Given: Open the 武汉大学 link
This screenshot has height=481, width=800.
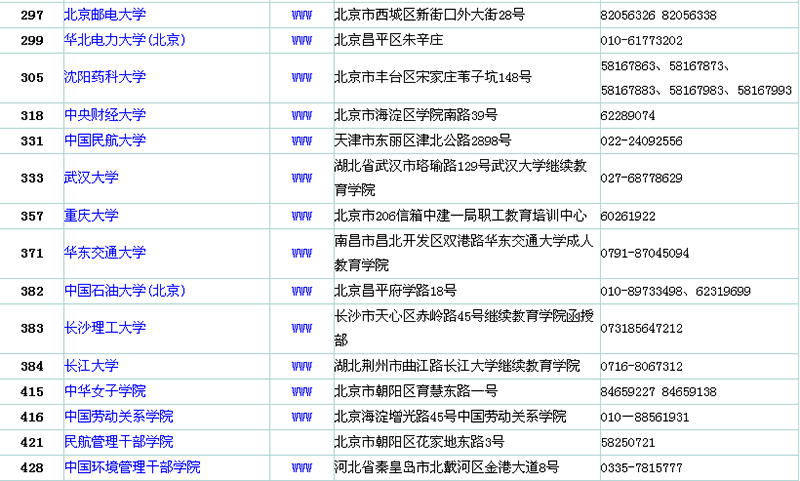Looking at the screenshot, I should (91, 178).
